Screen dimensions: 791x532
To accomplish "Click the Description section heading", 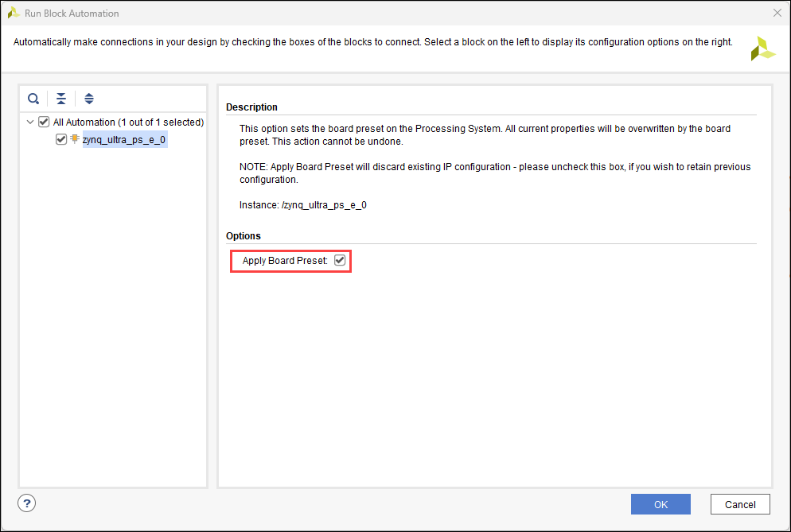I will 251,107.
